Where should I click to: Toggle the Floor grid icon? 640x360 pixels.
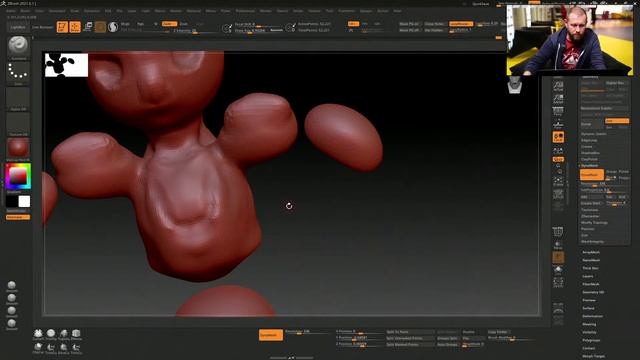click(558, 124)
